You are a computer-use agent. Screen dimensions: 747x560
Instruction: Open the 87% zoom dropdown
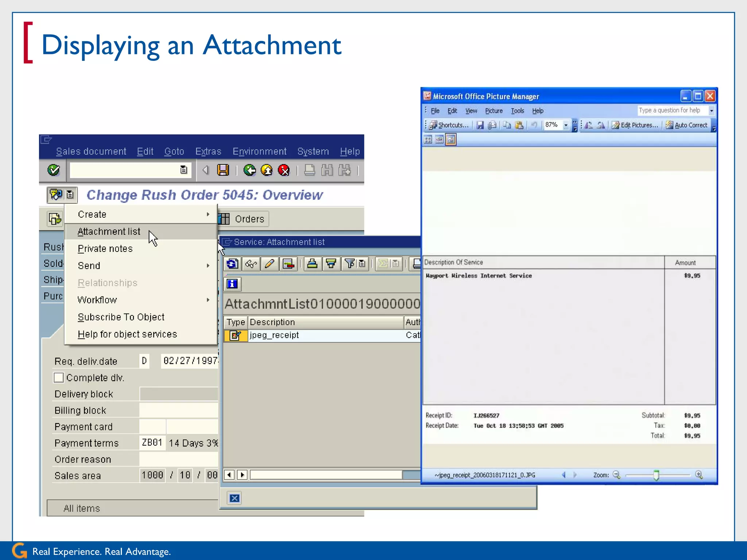point(566,125)
